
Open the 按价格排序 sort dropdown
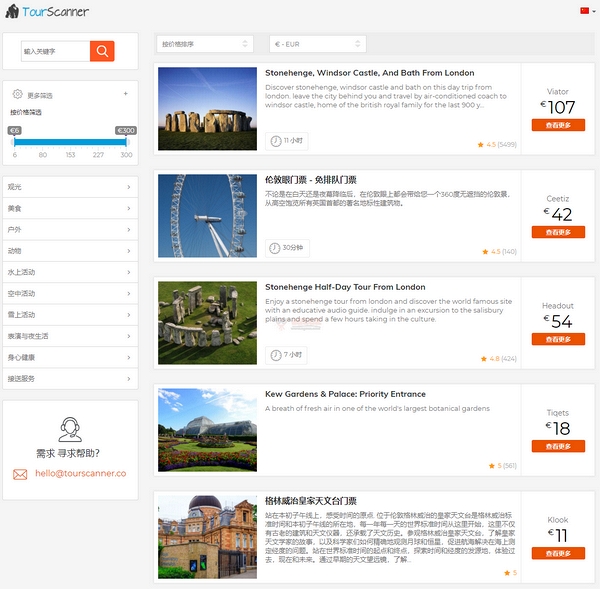pos(205,44)
